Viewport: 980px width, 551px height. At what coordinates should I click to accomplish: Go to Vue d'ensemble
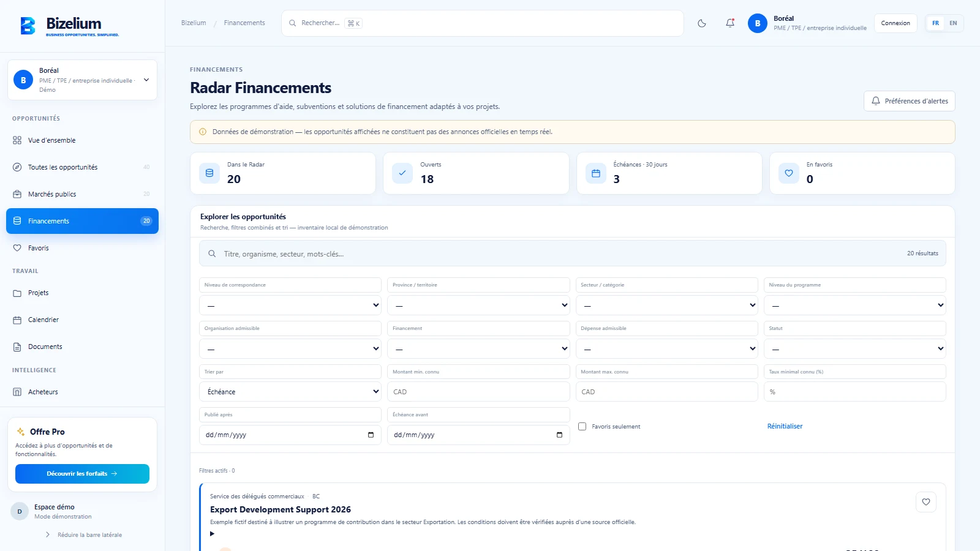coord(82,140)
